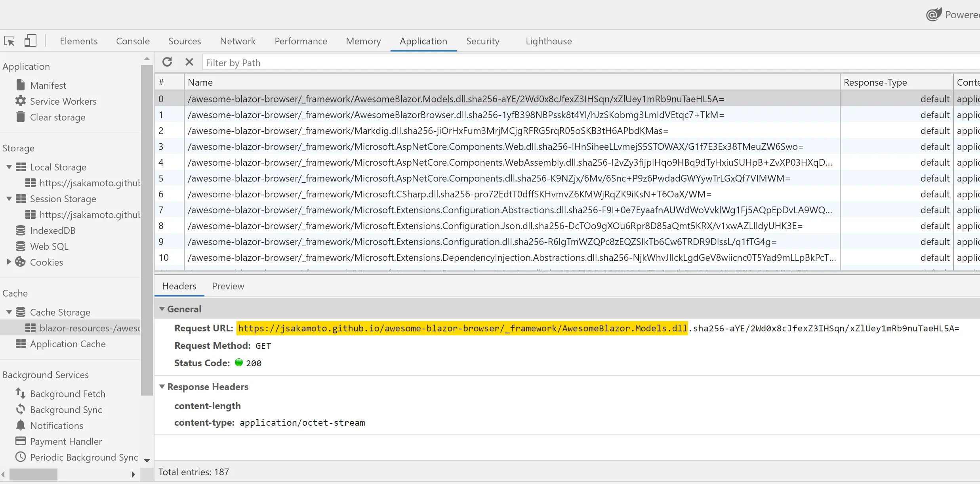Viewport: 980px width, 484px height.
Task: Collapse the Response Headers section
Action: tap(162, 386)
